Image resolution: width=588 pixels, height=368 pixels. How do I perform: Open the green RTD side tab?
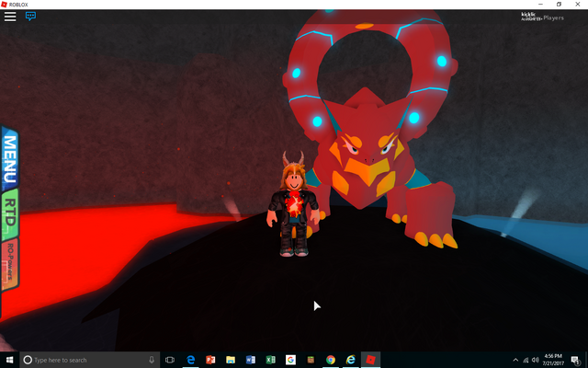(x=10, y=214)
